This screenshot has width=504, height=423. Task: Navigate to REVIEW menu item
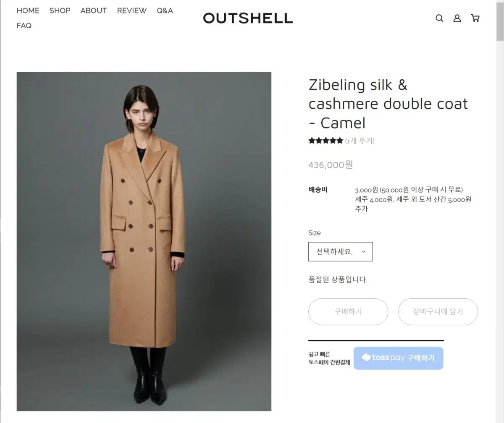[132, 10]
